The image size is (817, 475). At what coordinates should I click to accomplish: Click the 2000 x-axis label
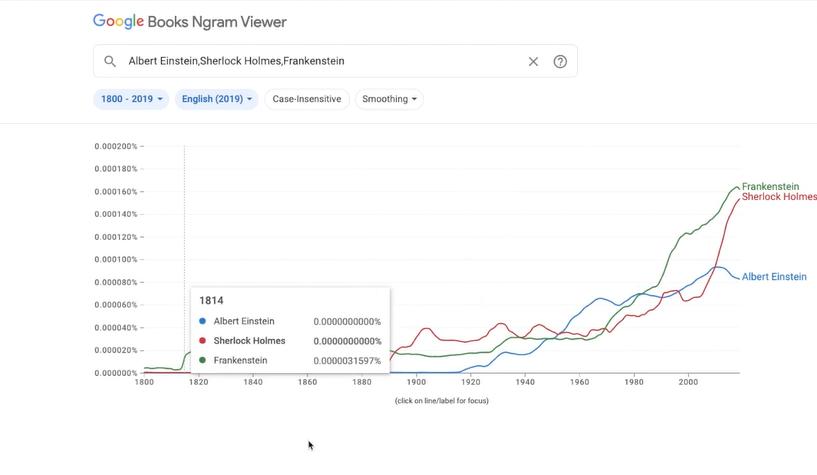pos(688,382)
